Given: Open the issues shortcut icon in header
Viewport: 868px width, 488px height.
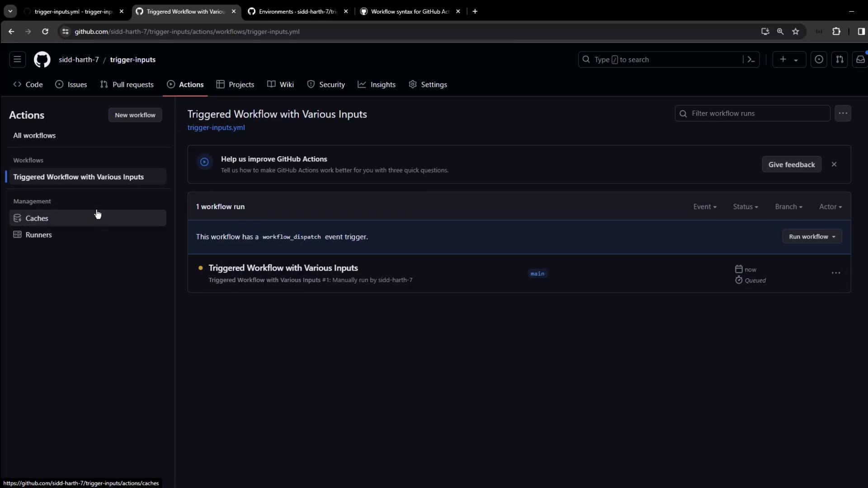Looking at the screenshot, I should pos(819,60).
